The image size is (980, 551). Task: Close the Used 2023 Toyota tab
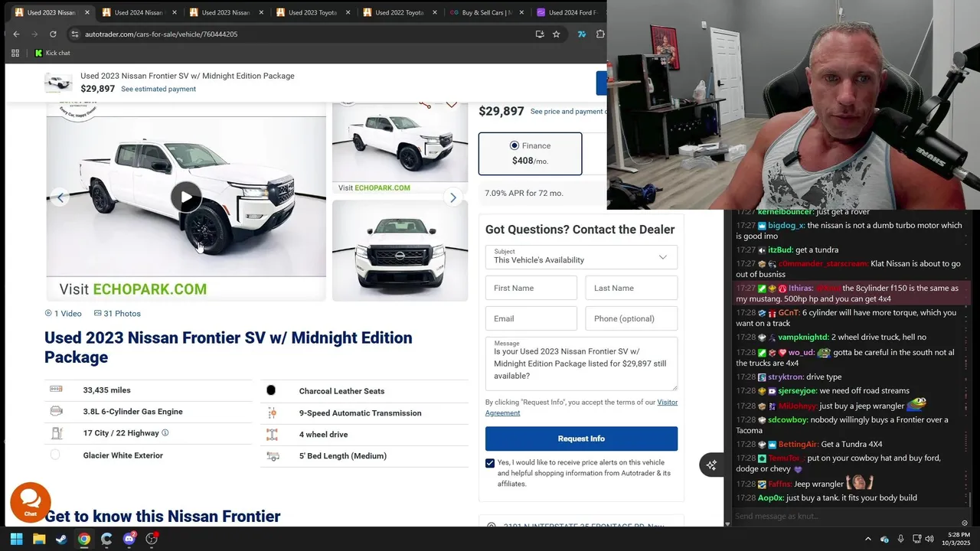point(348,12)
